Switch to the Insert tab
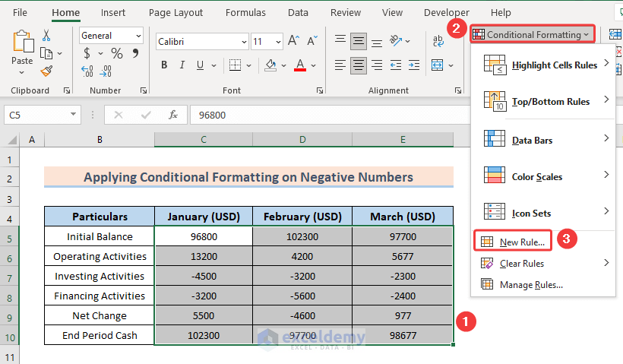Screen dimensions: 623x364 [113, 13]
